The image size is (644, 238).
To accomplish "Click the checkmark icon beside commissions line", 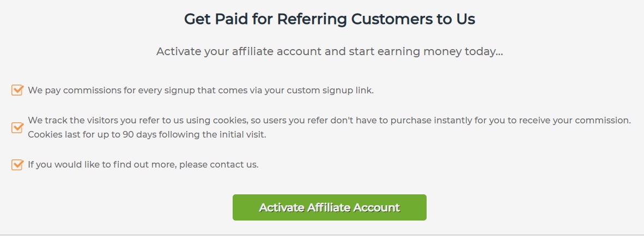I will pyautogui.click(x=17, y=90).
